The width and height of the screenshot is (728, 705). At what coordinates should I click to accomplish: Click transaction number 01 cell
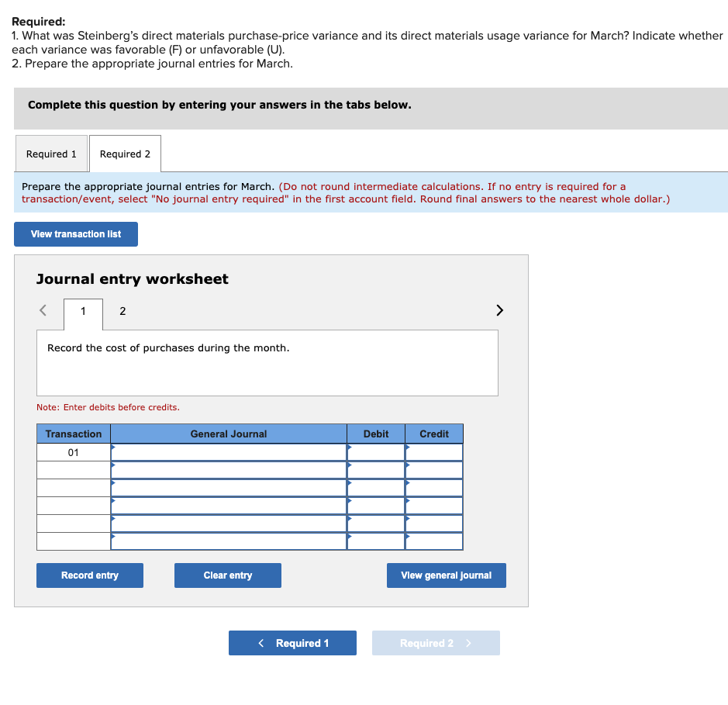tap(74, 452)
